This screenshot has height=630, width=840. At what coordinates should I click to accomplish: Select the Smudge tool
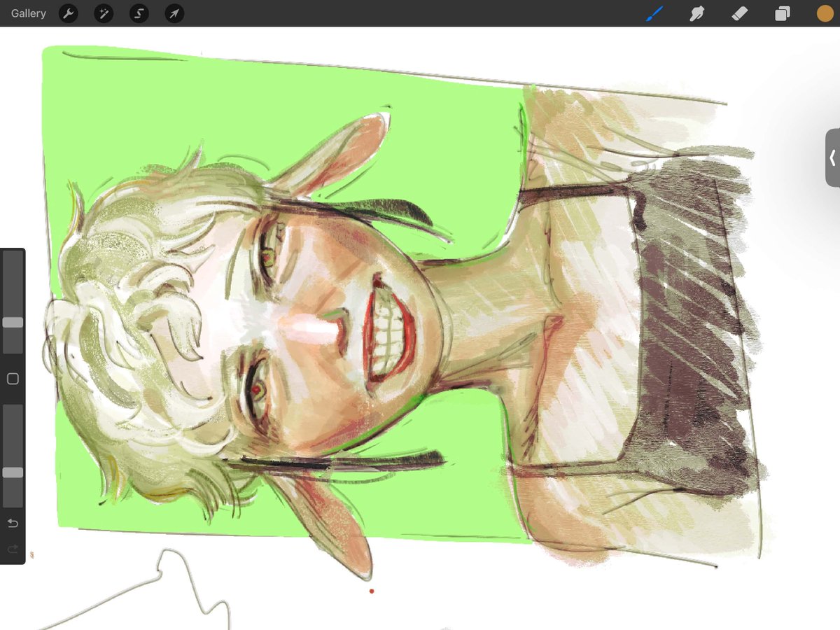(696, 13)
